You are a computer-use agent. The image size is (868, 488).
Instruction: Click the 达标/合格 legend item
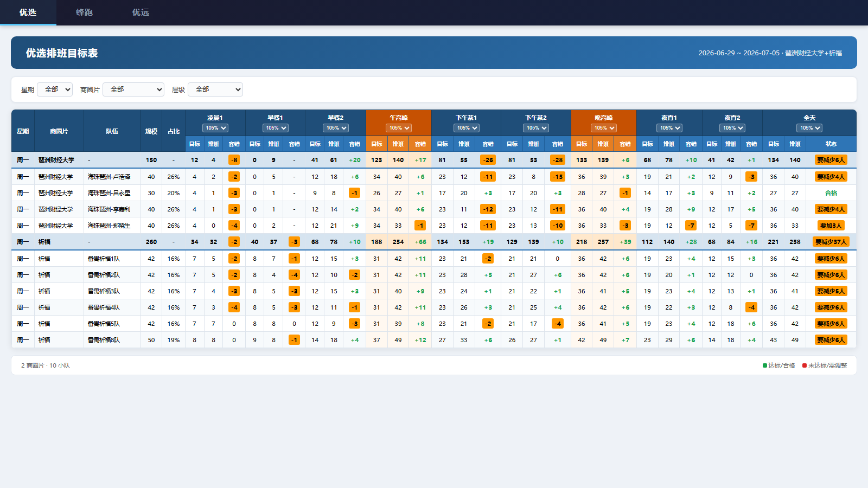(x=778, y=365)
